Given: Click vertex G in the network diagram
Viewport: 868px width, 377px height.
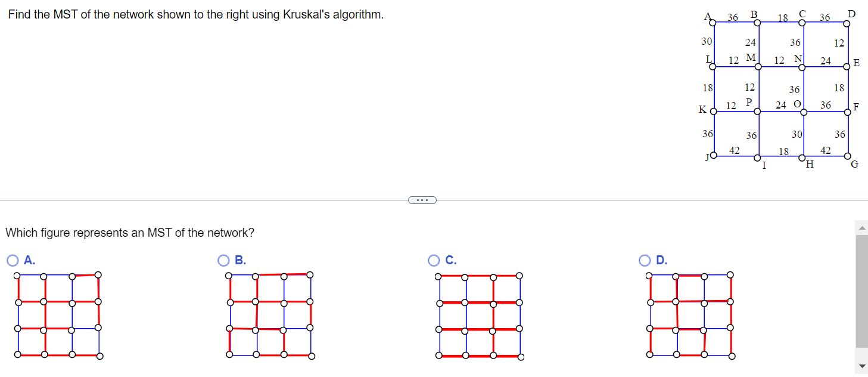Looking at the screenshot, I should click(x=848, y=156).
